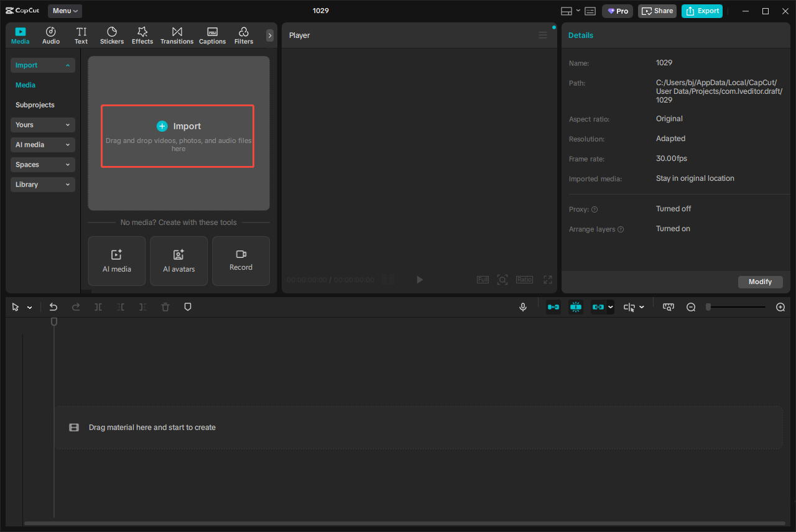Viewport: 796px width, 532px height.
Task: Switch to the Audio tab
Action: pyautogui.click(x=50, y=35)
